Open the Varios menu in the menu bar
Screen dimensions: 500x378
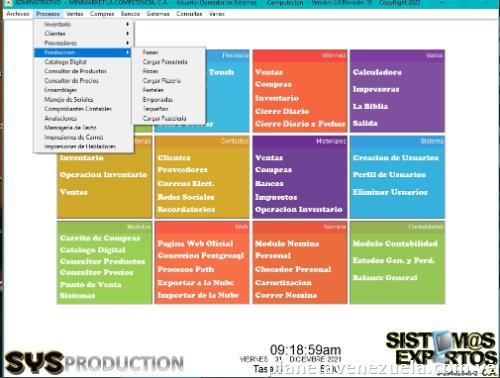coord(217,14)
